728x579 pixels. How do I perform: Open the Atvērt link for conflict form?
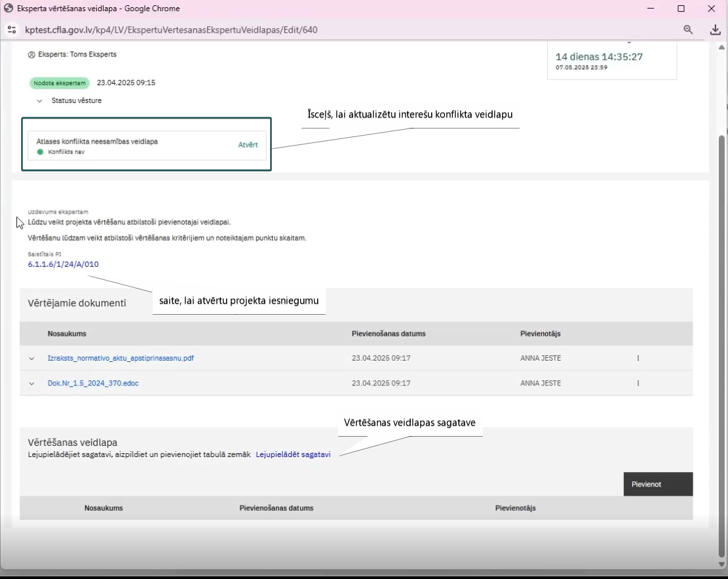pyautogui.click(x=248, y=145)
